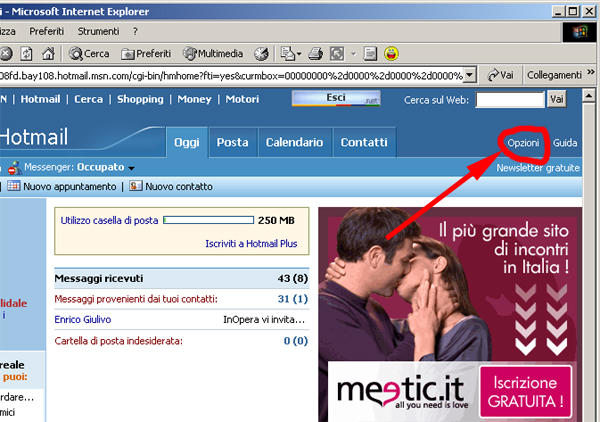
Task: Click Nuovo appuntamento link
Action: pyautogui.click(x=70, y=187)
